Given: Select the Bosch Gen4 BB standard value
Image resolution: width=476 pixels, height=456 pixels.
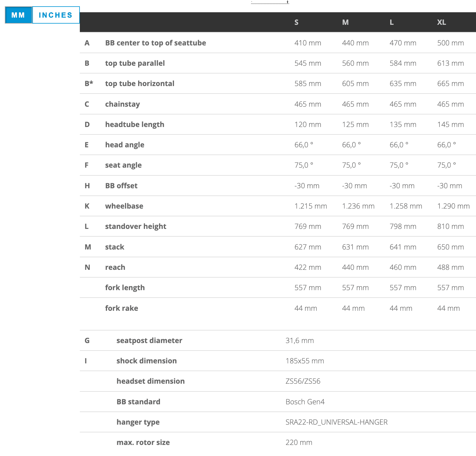Looking at the screenshot, I should point(305,402).
